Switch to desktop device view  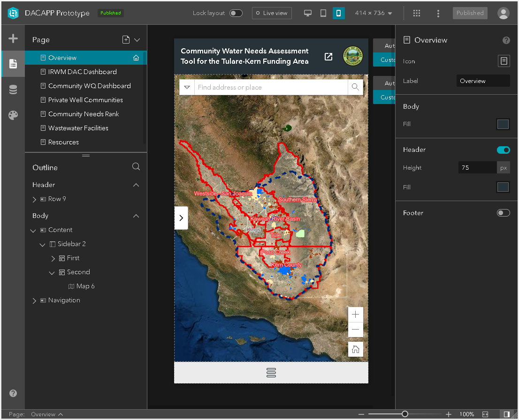pyautogui.click(x=307, y=13)
